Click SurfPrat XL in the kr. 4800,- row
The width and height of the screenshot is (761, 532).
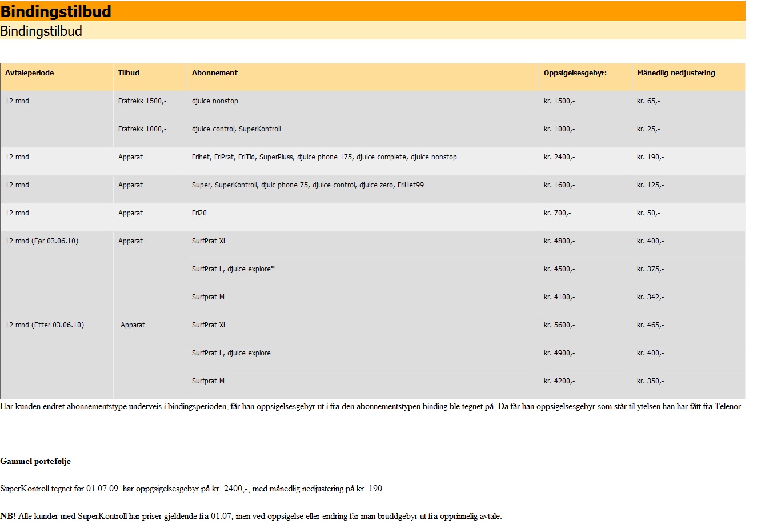[363, 245]
